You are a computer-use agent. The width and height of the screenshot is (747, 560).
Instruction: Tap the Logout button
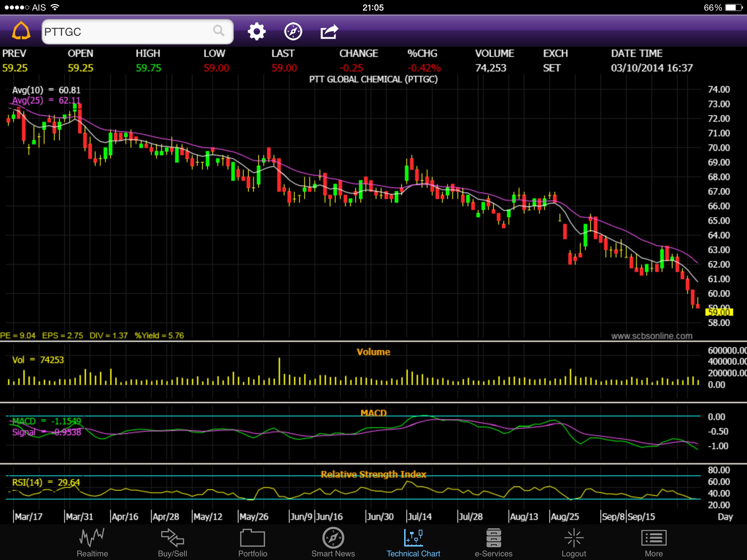click(x=574, y=542)
